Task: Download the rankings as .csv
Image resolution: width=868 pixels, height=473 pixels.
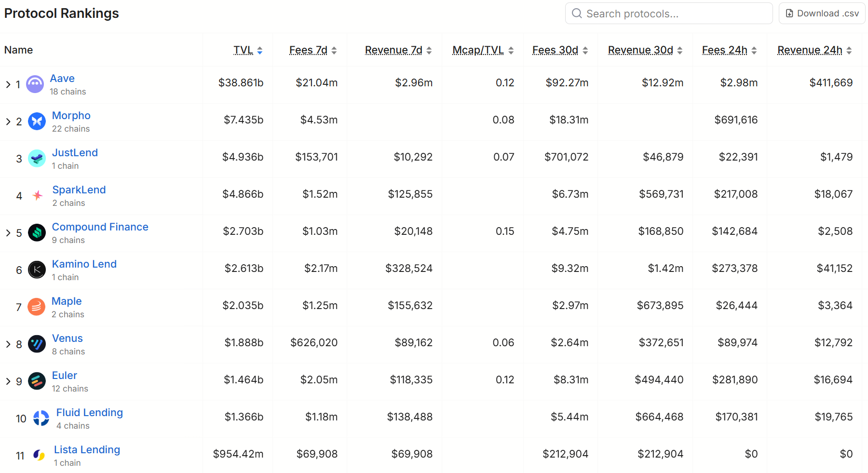Action: 822,14
